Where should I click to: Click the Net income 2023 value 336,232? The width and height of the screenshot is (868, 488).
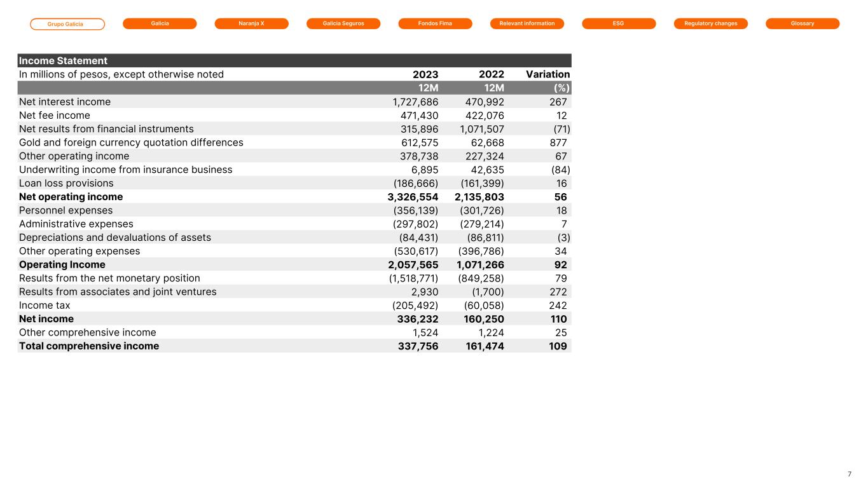point(417,319)
